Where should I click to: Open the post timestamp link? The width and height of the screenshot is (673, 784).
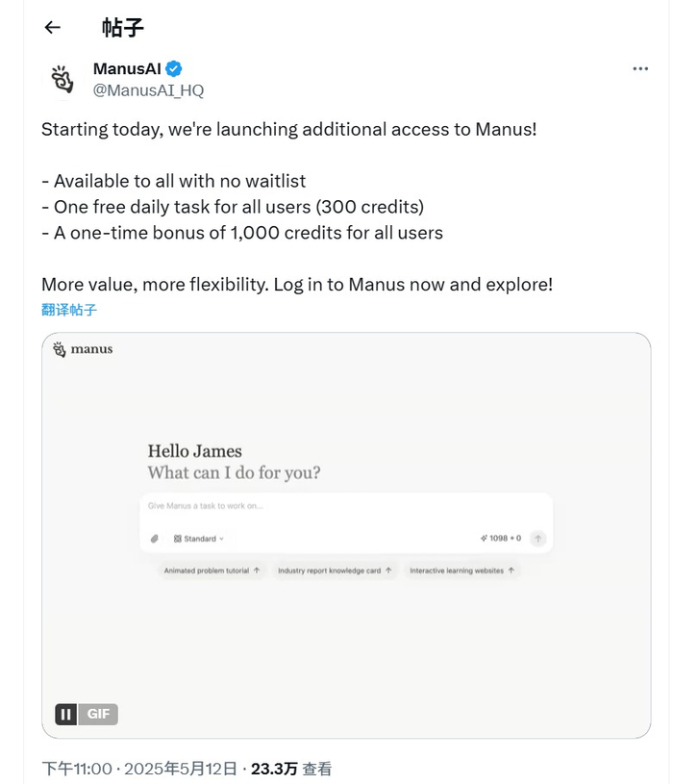click(139, 769)
